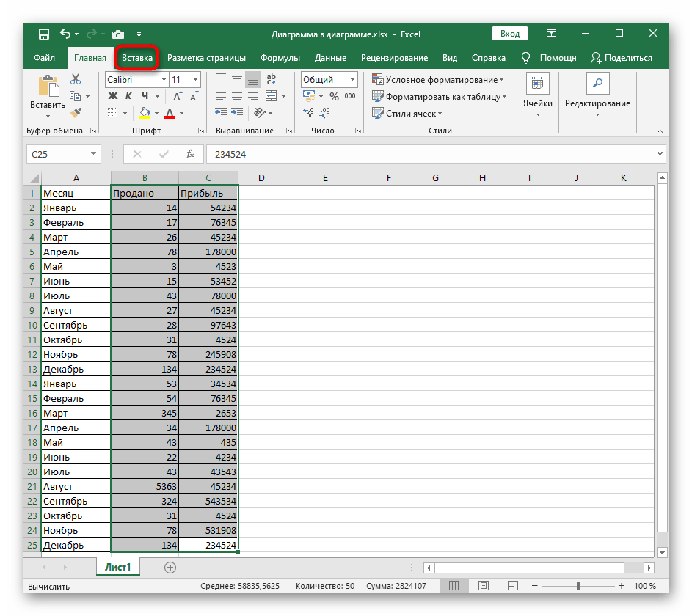Apply percent style format
The image size is (692, 616).
coord(334,96)
